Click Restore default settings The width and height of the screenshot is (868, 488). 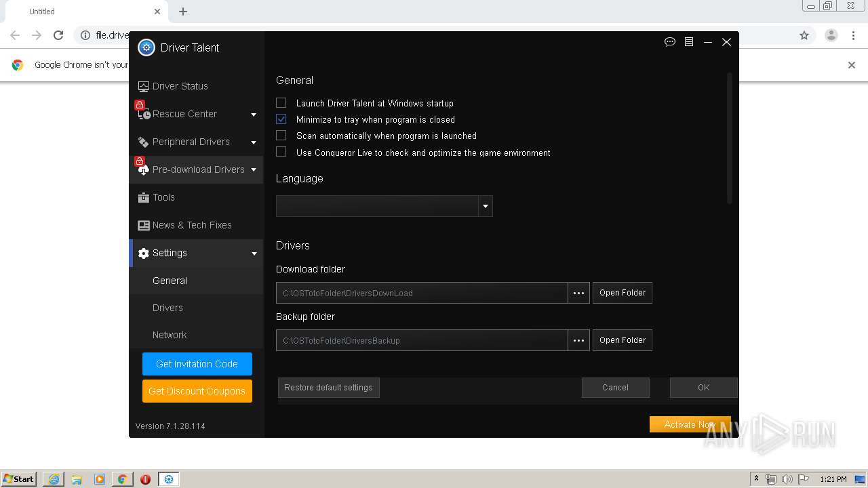pyautogui.click(x=329, y=388)
